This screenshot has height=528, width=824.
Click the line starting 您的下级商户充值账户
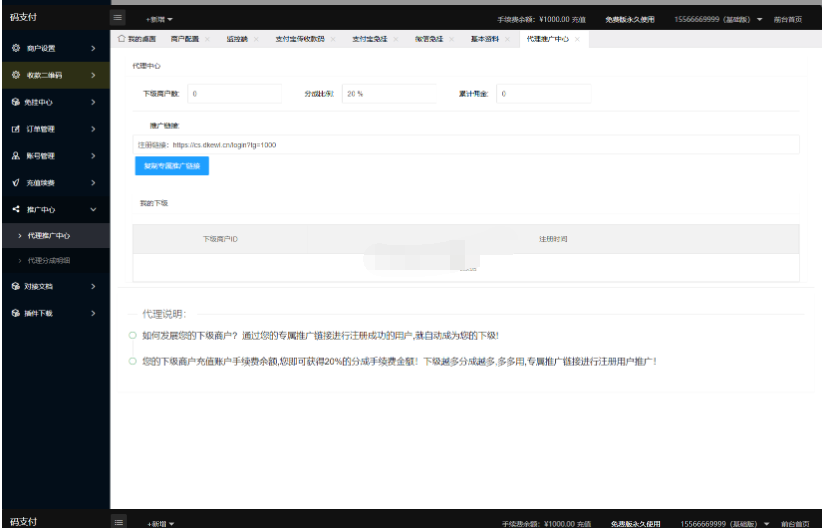pyautogui.click(x=399, y=361)
